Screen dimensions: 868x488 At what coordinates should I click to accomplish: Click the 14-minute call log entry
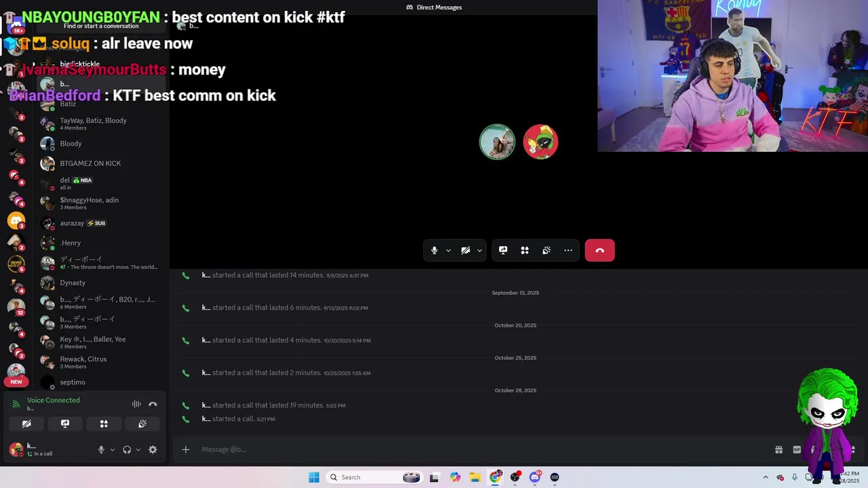pyautogui.click(x=285, y=275)
